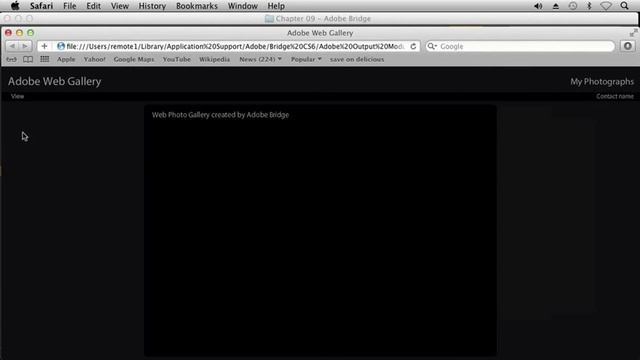Click the add bookmark plus button
Screen dimensions: 640x360
44,46
